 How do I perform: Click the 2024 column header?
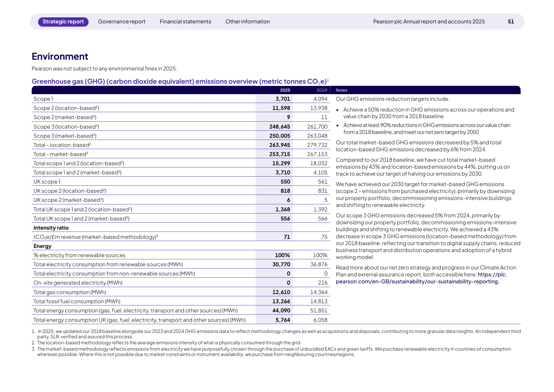click(x=322, y=90)
